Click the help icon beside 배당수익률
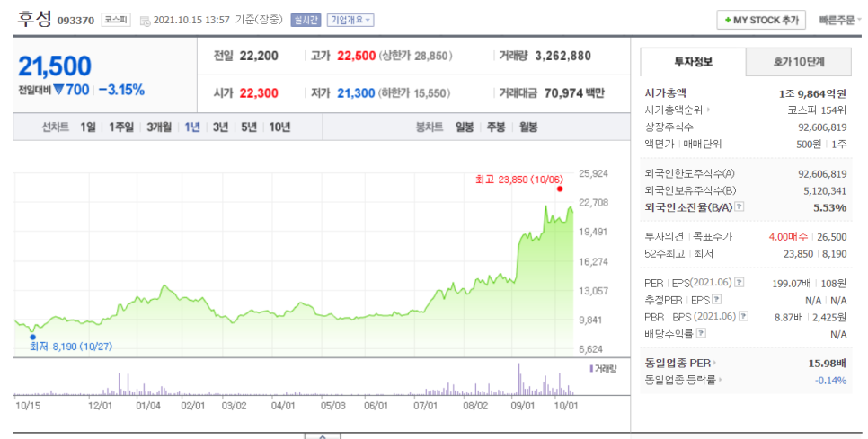868x439 pixels. pyautogui.click(x=701, y=333)
